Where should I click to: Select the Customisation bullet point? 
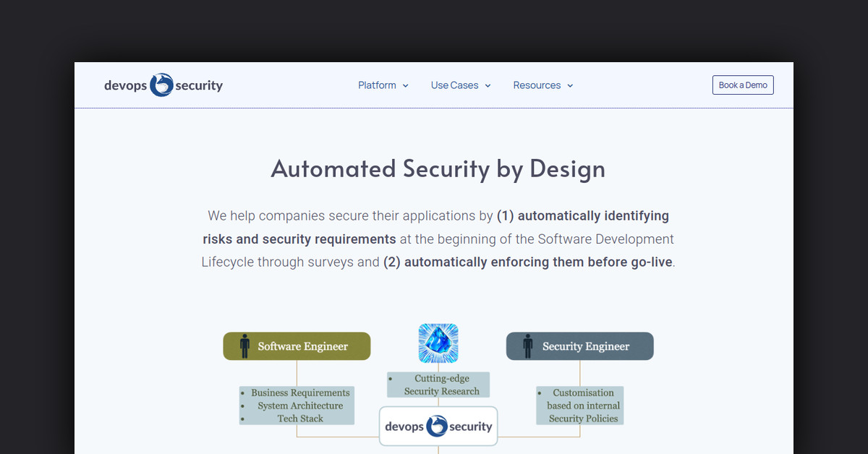(x=541, y=393)
